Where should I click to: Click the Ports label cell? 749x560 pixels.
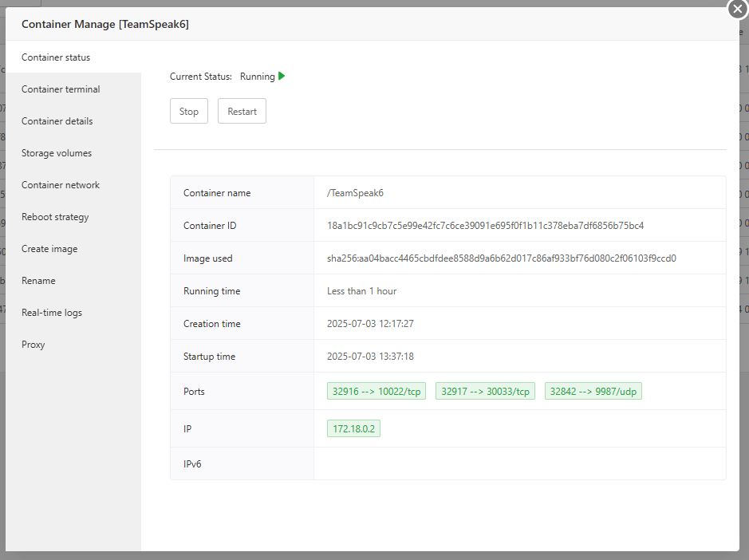(242, 391)
